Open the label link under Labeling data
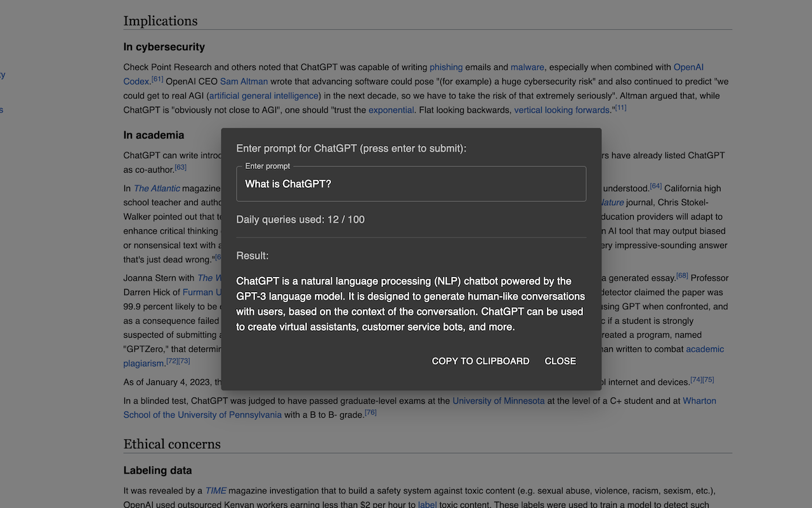The height and width of the screenshot is (508, 812). tap(426, 504)
